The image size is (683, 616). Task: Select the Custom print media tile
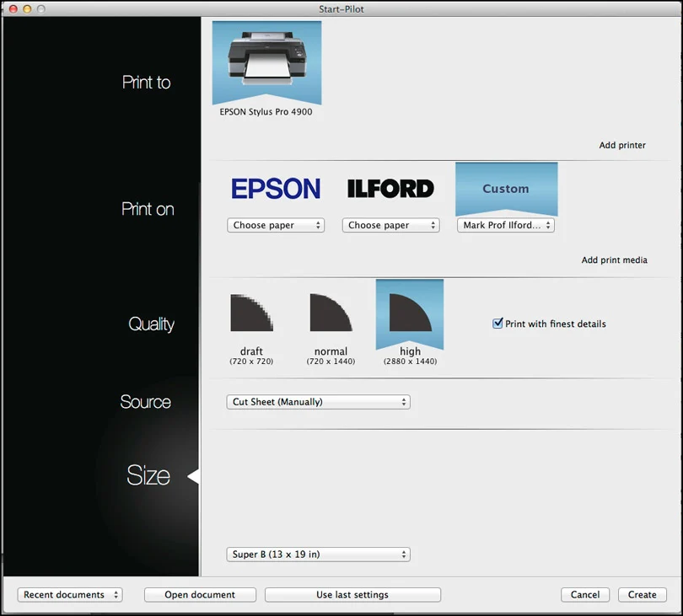(506, 189)
